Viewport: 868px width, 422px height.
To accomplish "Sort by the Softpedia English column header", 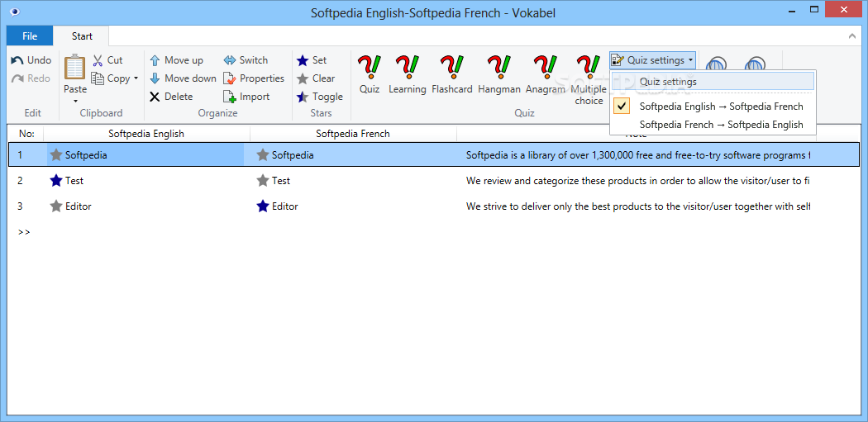I will click(146, 133).
